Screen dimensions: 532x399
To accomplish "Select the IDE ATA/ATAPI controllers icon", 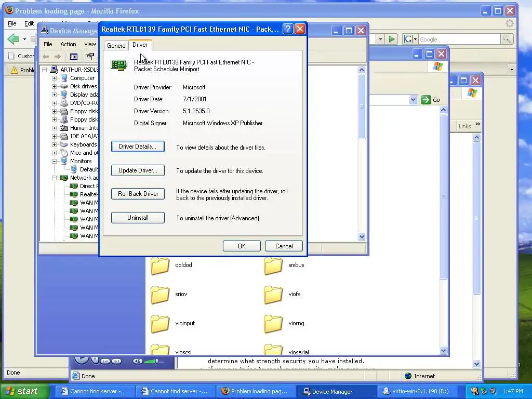I will pyautogui.click(x=64, y=137).
